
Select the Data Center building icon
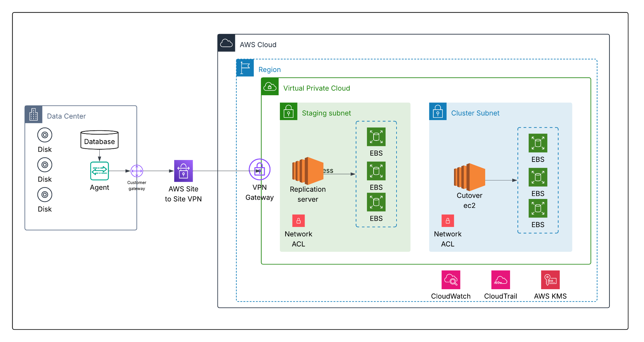pyautogui.click(x=34, y=114)
